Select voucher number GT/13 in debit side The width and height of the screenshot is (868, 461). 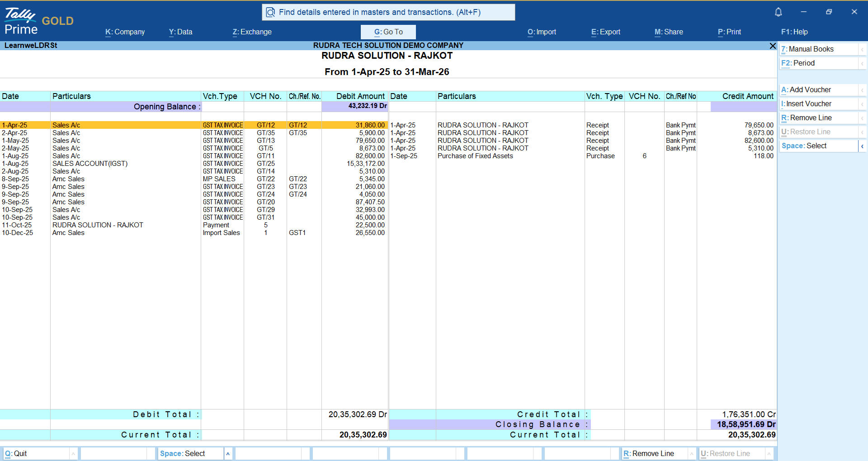pyautogui.click(x=266, y=141)
